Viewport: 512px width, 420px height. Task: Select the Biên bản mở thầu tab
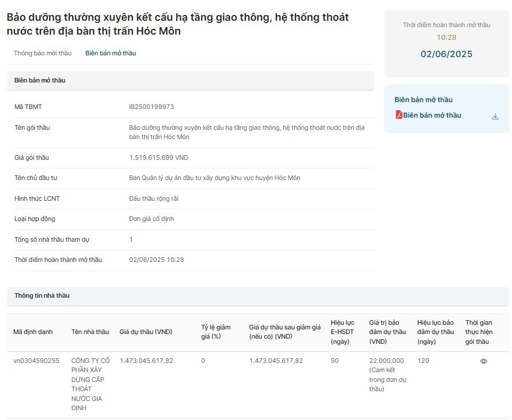point(111,53)
